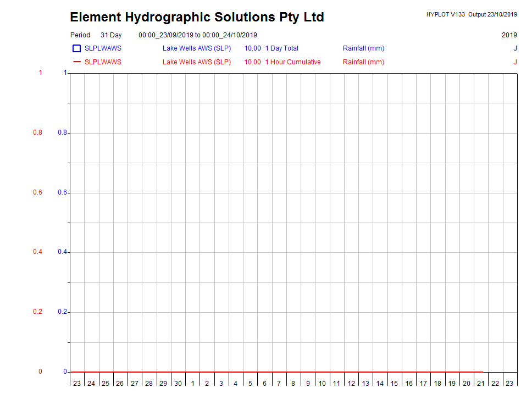The height and width of the screenshot is (399, 532).
Task: Select the red SLPLWAWS station code
Action: click(103, 62)
